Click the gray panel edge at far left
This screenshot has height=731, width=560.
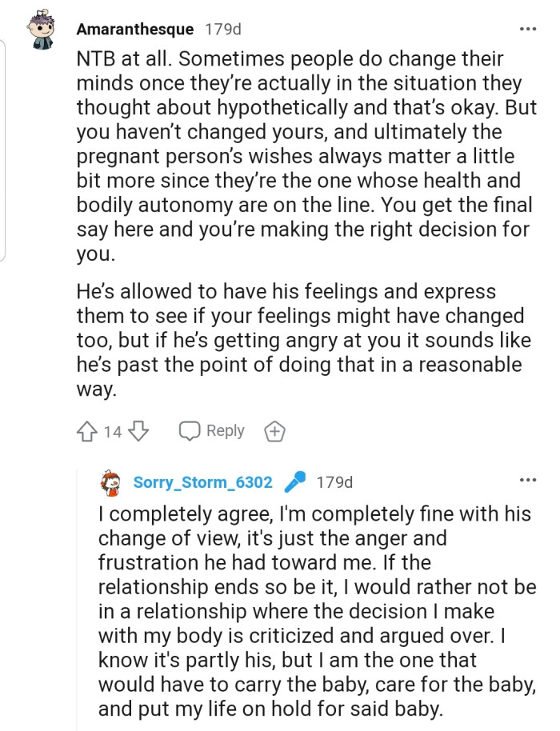tap(4, 152)
